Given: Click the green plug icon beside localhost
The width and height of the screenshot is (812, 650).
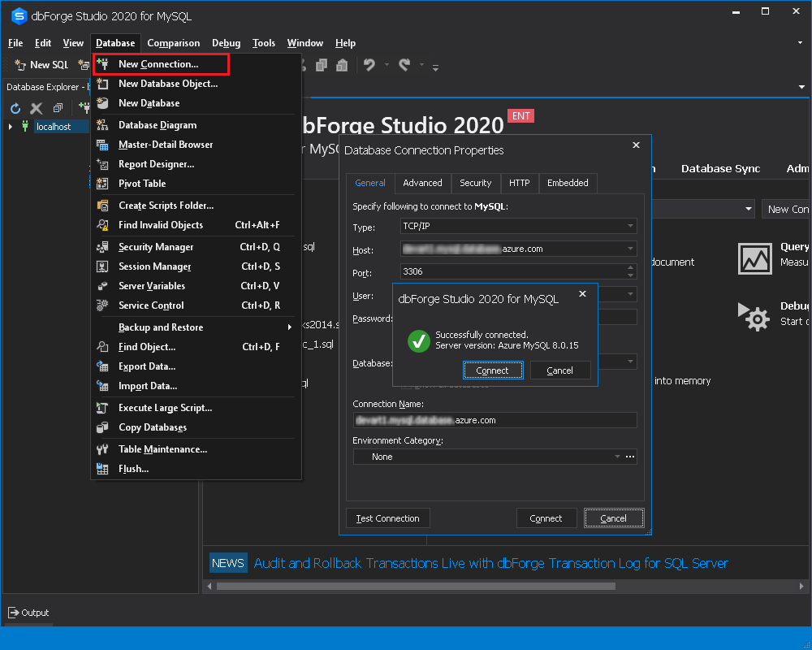Looking at the screenshot, I should pyautogui.click(x=25, y=127).
